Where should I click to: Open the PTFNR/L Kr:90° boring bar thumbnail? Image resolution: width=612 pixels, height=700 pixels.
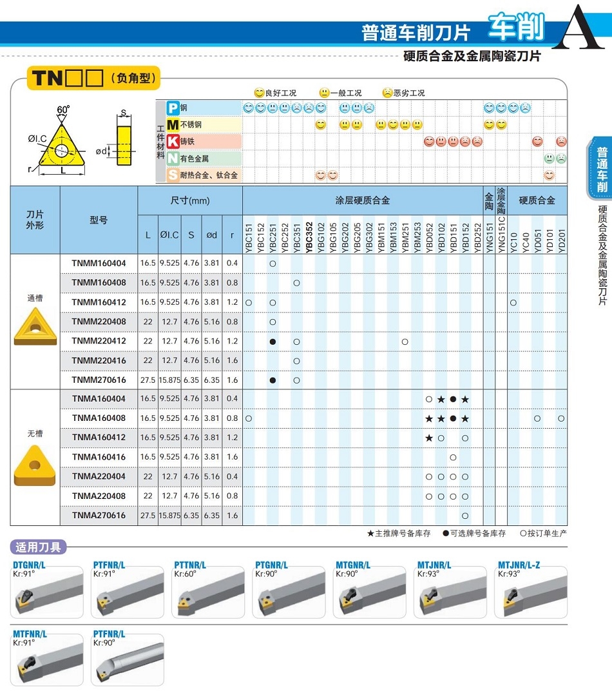(128, 660)
